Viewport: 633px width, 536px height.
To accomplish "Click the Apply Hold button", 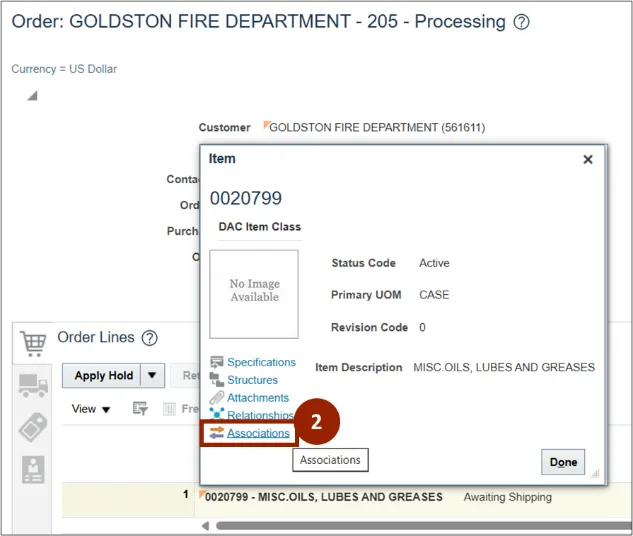I will coord(101,375).
